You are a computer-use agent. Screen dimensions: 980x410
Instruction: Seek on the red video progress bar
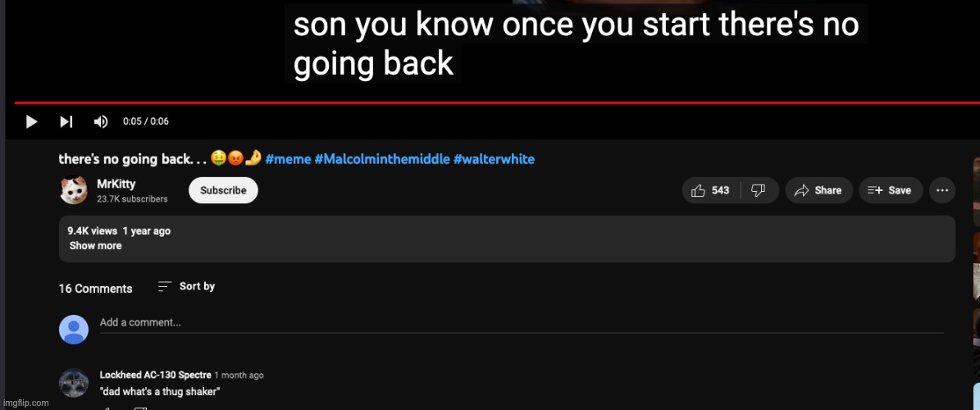[x=492, y=102]
